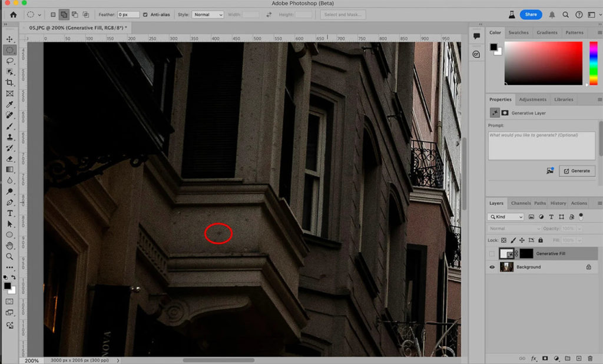Delete layer using the trash icon
This screenshot has height=364, width=603.
click(x=590, y=358)
